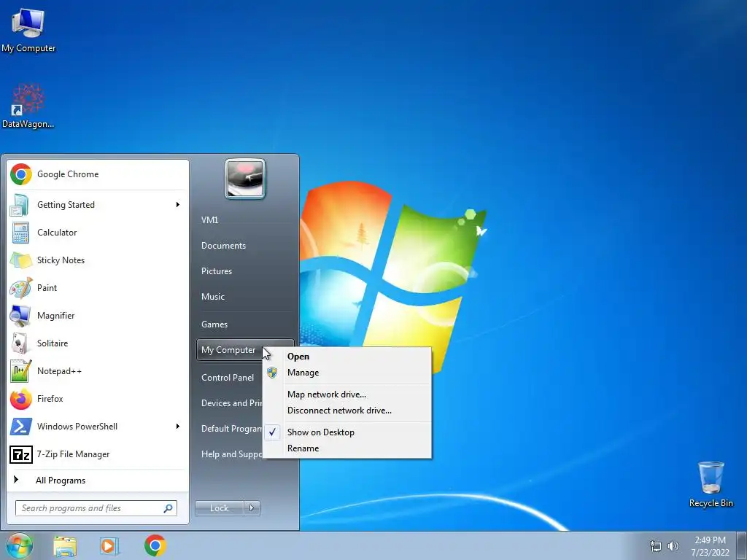
Task: Open Windows Explorer from the taskbar
Action: click(x=65, y=545)
